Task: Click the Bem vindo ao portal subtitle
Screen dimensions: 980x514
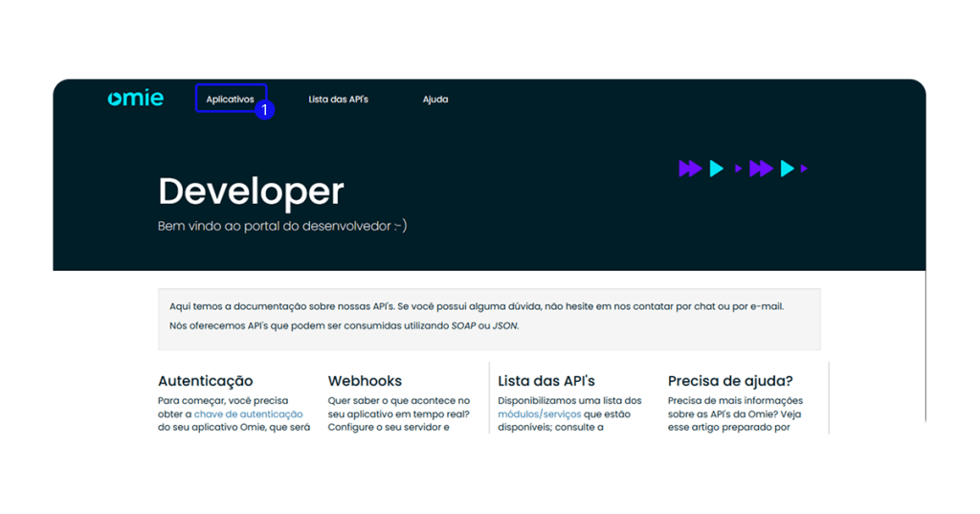Action: tap(282, 227)
